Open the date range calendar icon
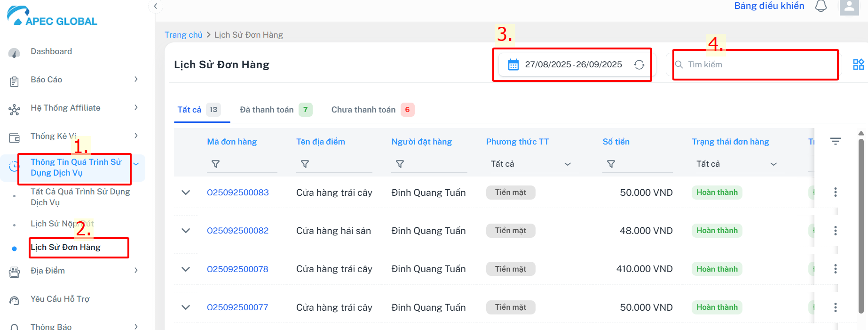This screenshot has height=330, width=868. (513, 65)
